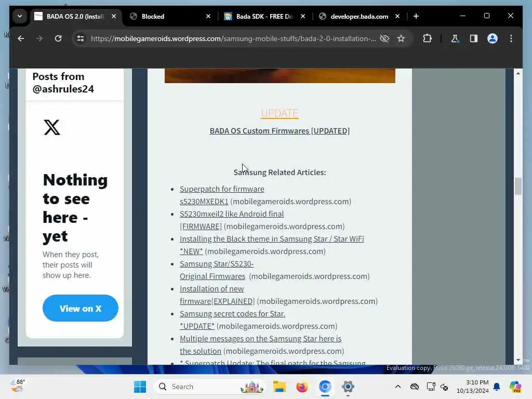Open Samsung Star/S5230 Original Firmwares link
Image resolution: width=532 pixels, height=399 pixels.
tap(217, 270)
